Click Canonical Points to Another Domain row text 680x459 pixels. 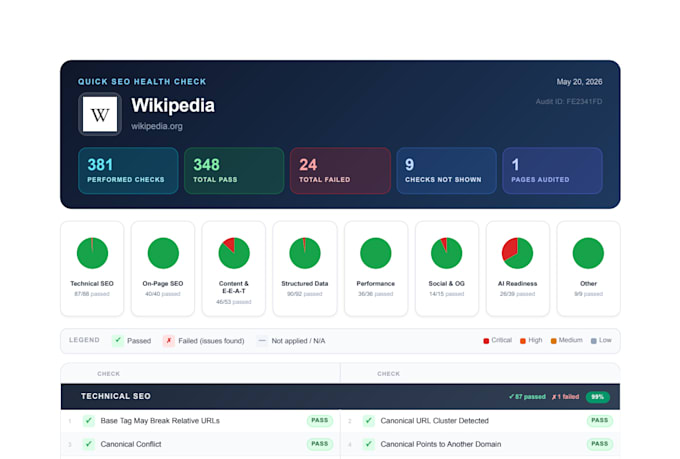pyautogui.click(x=441, y=444)
